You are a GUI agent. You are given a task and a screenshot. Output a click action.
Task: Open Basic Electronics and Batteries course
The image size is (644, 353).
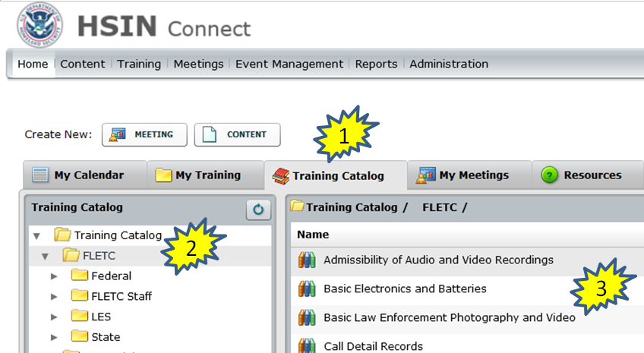click(405, 288)
